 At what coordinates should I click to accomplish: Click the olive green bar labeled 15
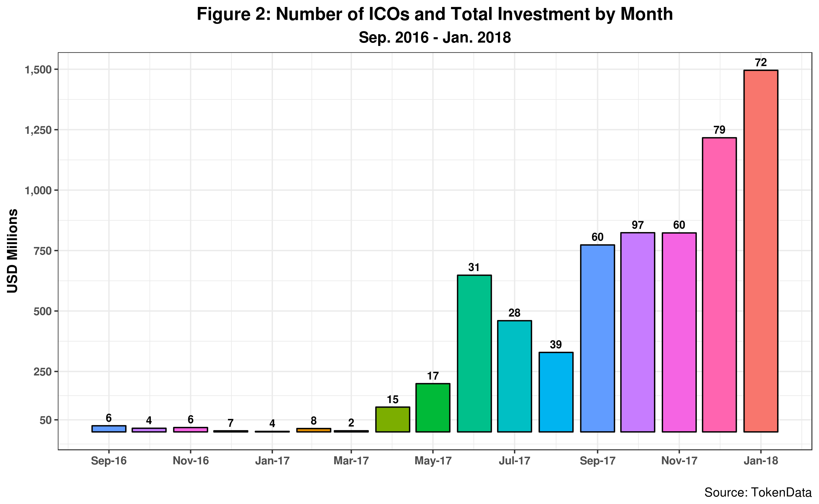pyautogui.click(x=392, y=419)
